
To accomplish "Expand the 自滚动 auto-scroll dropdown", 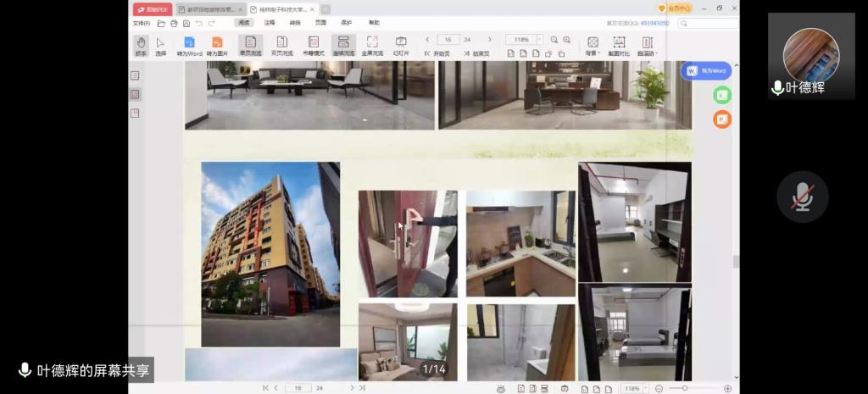I will point(647,45).
